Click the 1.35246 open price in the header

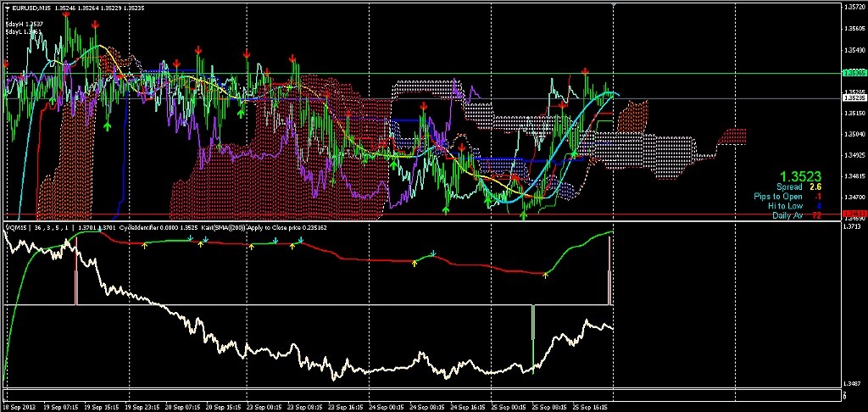64,8
